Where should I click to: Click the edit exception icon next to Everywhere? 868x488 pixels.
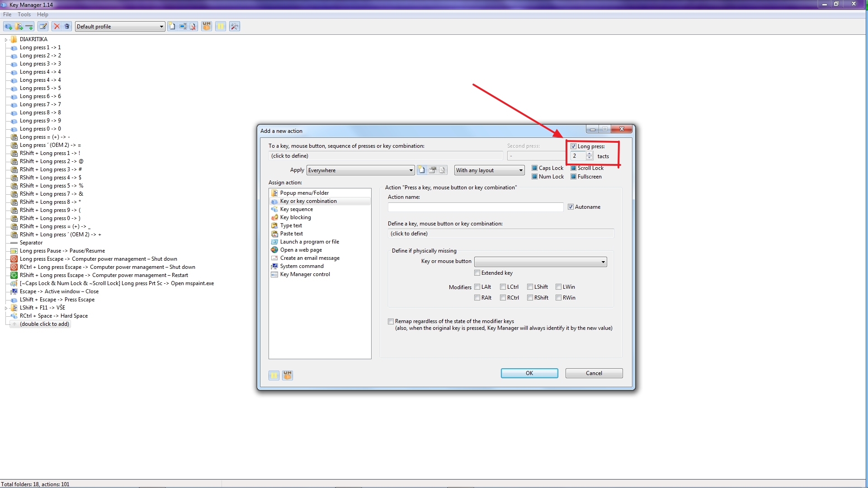(x=432, y=170)
